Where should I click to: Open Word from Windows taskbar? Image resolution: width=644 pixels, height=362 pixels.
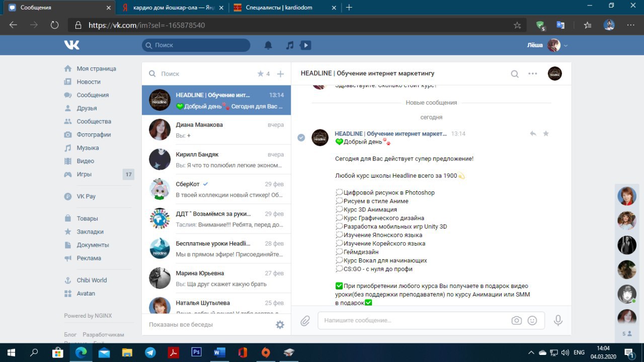(219, 352)
